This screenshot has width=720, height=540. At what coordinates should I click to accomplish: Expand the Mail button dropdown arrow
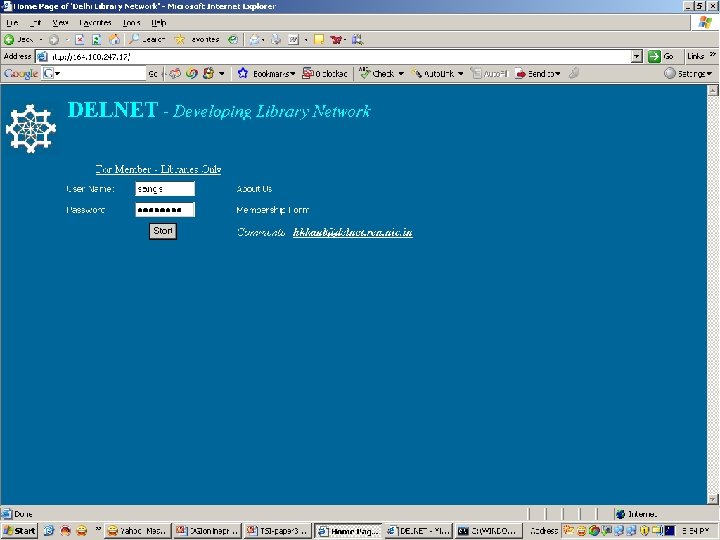[x=263, y=39]
